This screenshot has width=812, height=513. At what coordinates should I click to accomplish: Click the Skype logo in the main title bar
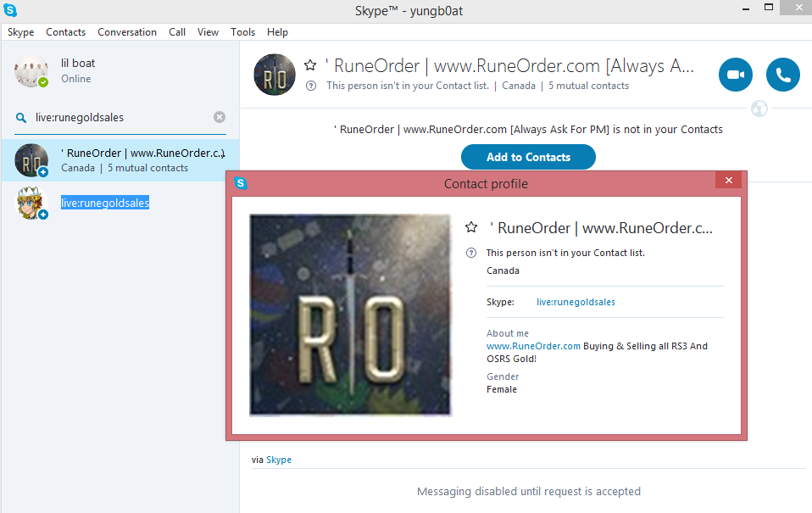(x=10, y=10)
